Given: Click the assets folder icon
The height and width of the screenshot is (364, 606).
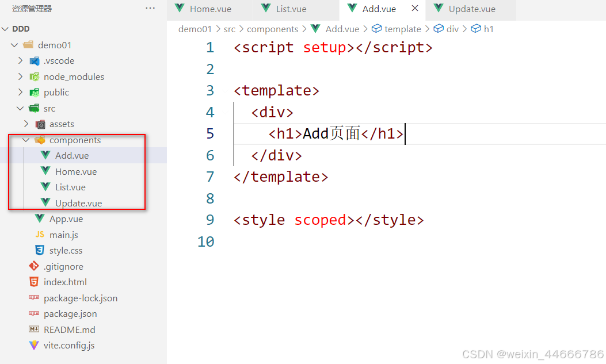Looking at the screenshot, I should click(x=40, y=124).
